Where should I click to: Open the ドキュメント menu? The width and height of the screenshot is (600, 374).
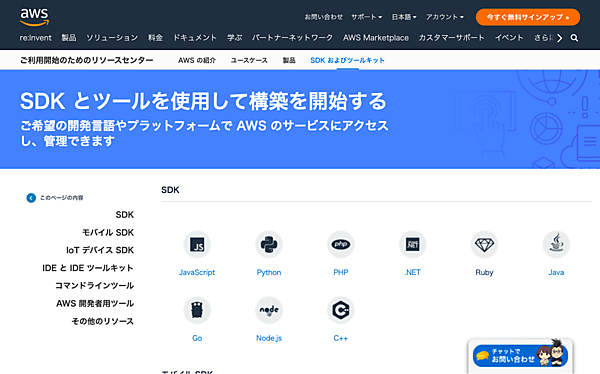point(195,38)
